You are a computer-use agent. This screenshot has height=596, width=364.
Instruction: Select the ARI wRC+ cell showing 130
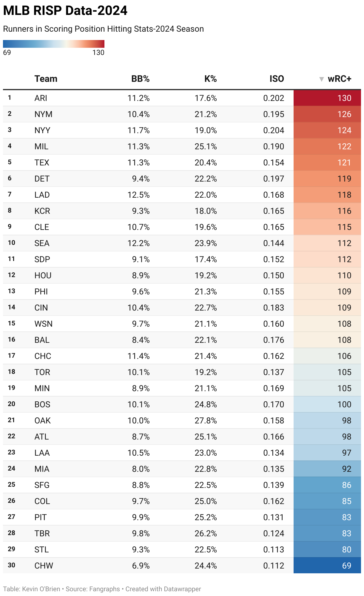pos(327,98)
